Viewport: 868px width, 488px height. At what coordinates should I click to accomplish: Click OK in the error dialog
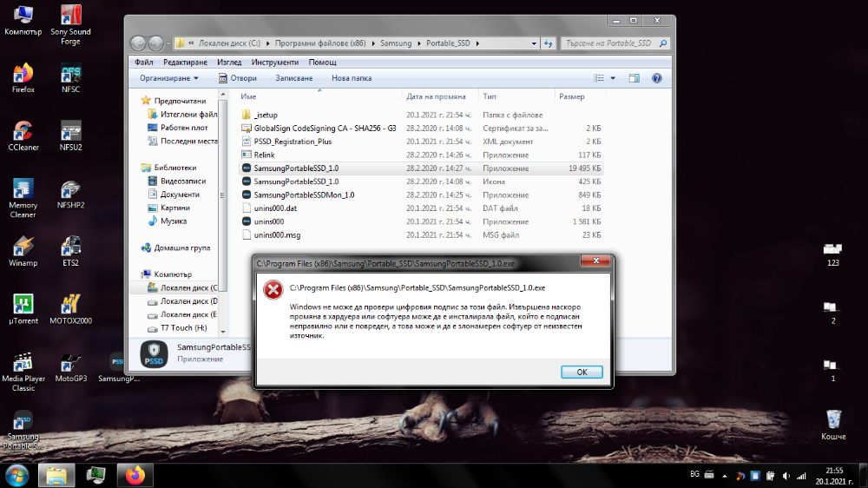point(582,373)
